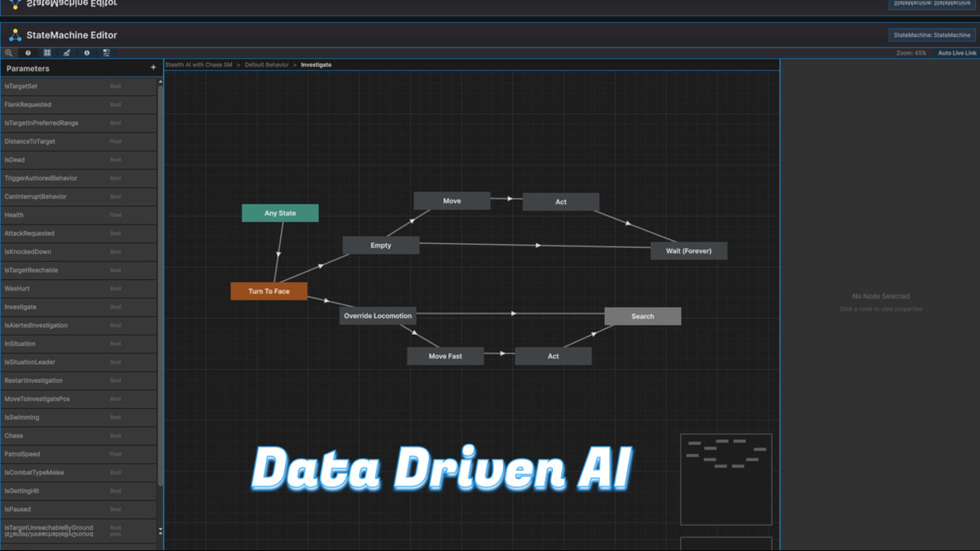
Task: Select the WasHurt parameter
Action: (x=78, y=288)
